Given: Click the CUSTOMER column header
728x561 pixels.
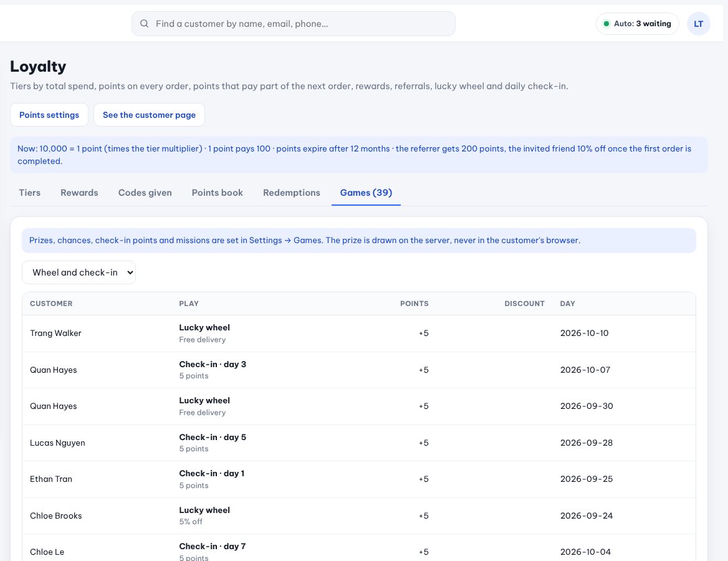Looking at the screenshot, I should (x=51, y=304).
